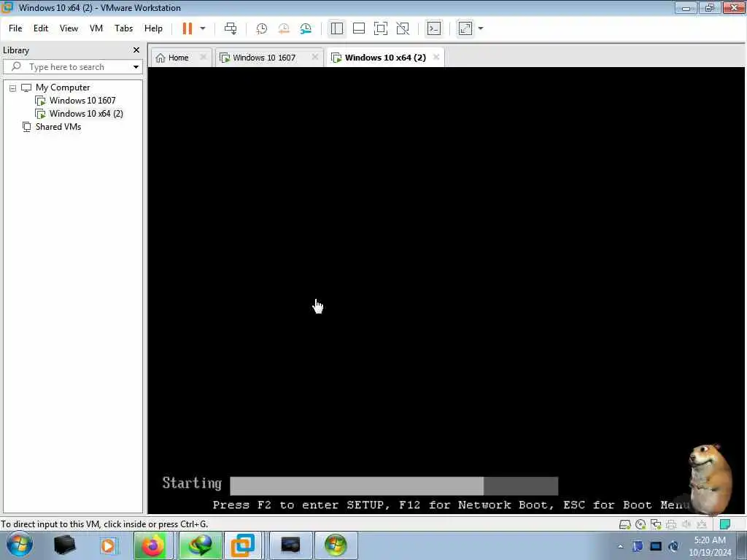Click the printer status bar icon
The width and height of the screenshot is (747, 560).
pyautogui.click(x=671, y=525)
